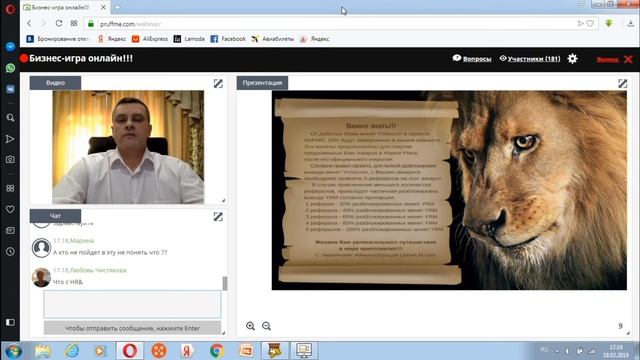Open Facebook bookmark
This screenshot has width=640, height=360.
click(x=228, y=39)
